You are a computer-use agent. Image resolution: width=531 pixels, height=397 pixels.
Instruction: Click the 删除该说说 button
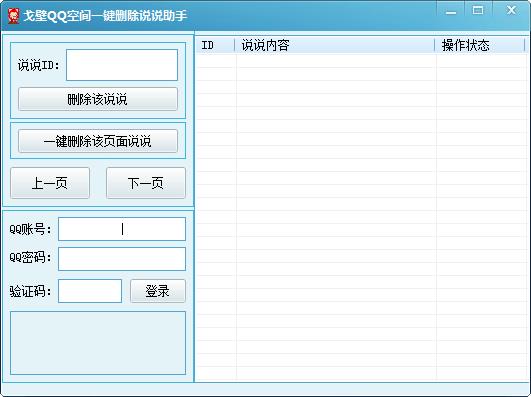(98, 99)
